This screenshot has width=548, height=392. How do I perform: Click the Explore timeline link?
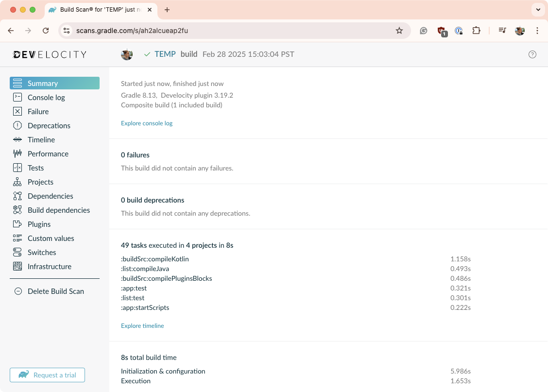coord(142,326)
